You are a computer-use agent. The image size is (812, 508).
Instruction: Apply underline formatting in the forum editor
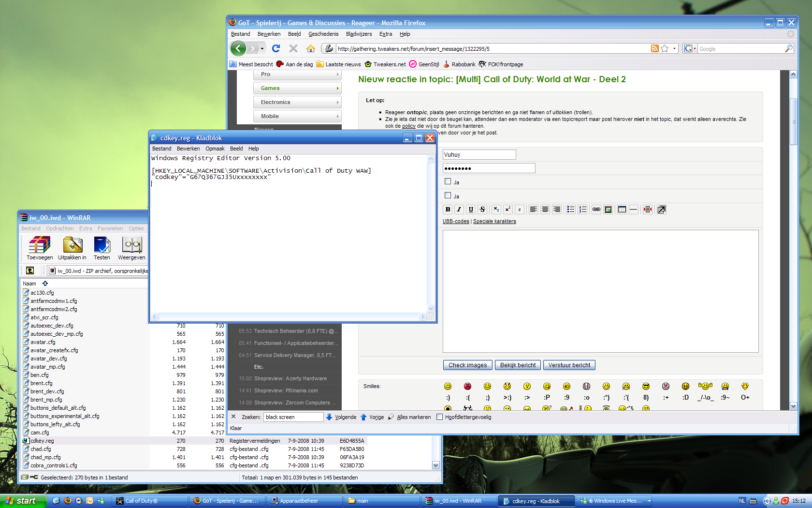(471, 209)
